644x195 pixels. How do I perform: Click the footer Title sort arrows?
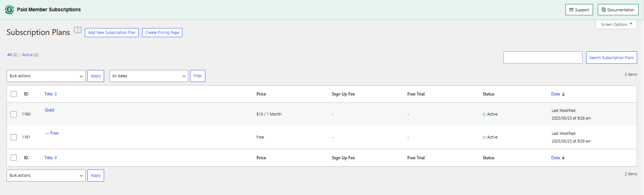point(56,158)
